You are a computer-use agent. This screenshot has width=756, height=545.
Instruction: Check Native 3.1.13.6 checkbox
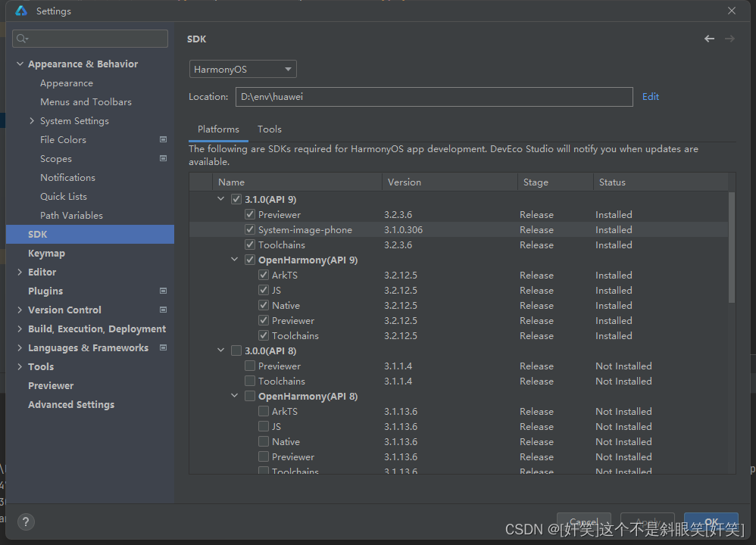264,441
